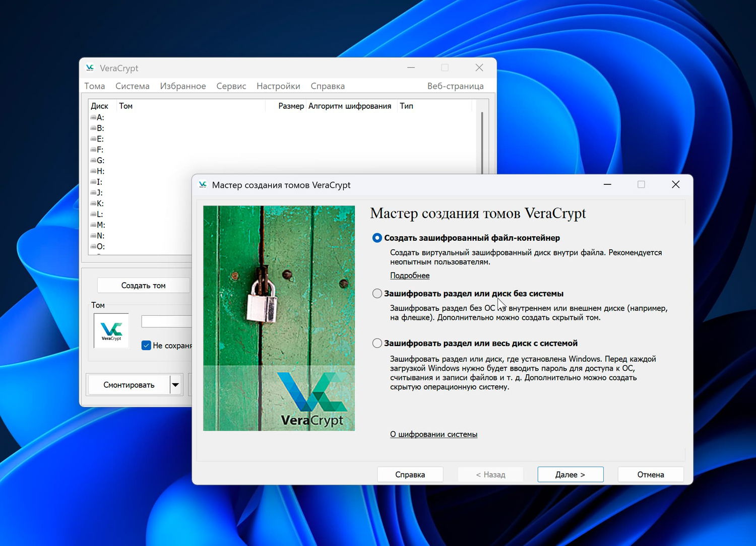Select drive F: icon in the list
Viewport: 756px width, 546px height.
click(x=93, y=150)
